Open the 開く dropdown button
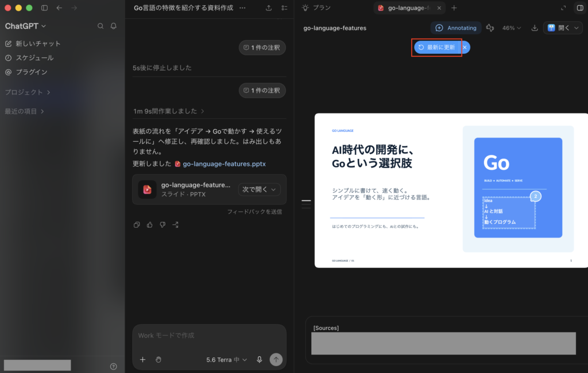This screenshot has width=588, height=373. (x=563, y=28)
